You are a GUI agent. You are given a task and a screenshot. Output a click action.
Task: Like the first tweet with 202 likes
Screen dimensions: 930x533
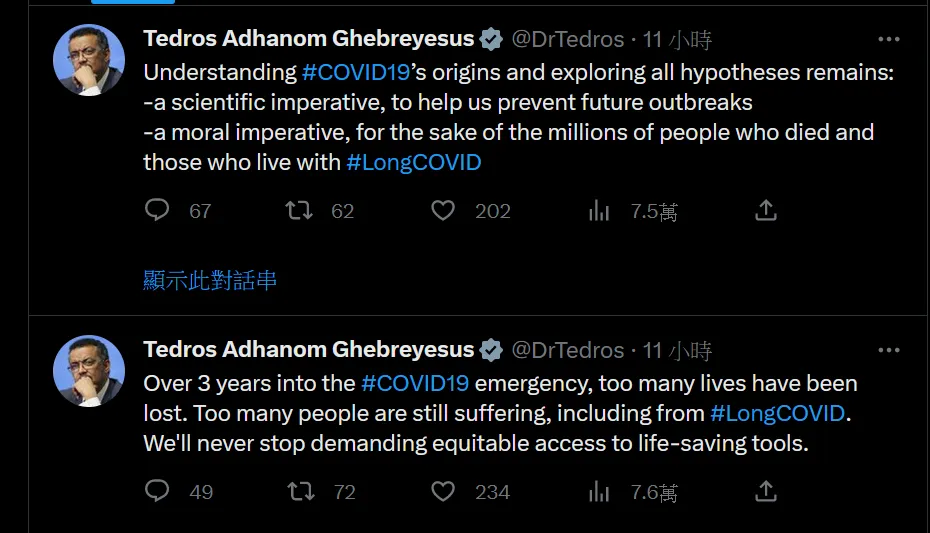click(443, 210)
